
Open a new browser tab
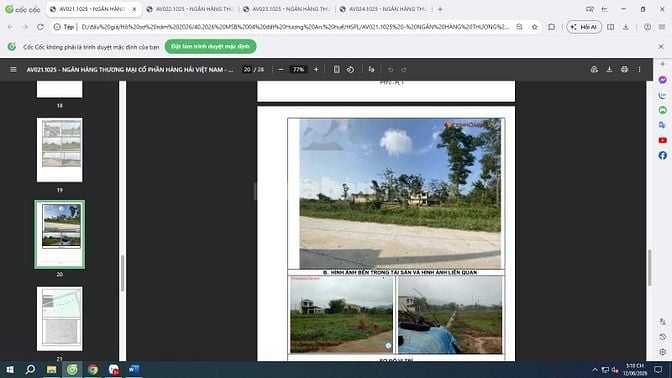pyautogui.click(x=440, y=9)
